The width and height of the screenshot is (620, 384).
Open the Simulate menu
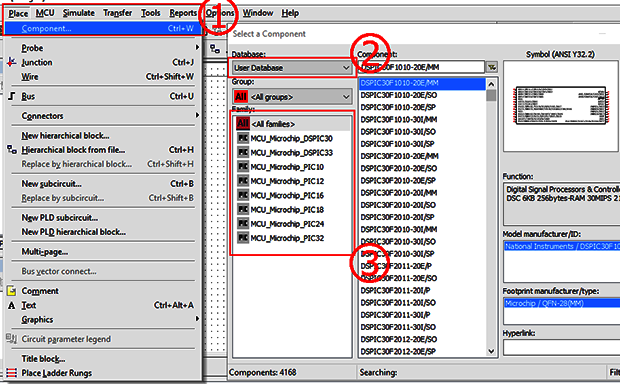pyautogui.click(x=79, y=13)
